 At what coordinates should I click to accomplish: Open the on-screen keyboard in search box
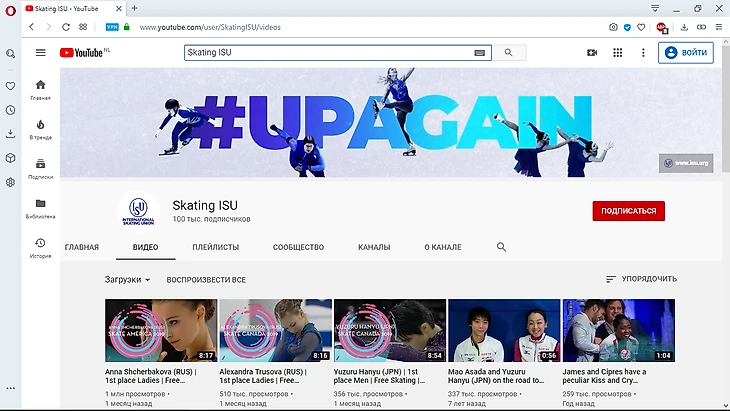coord(480,53)
